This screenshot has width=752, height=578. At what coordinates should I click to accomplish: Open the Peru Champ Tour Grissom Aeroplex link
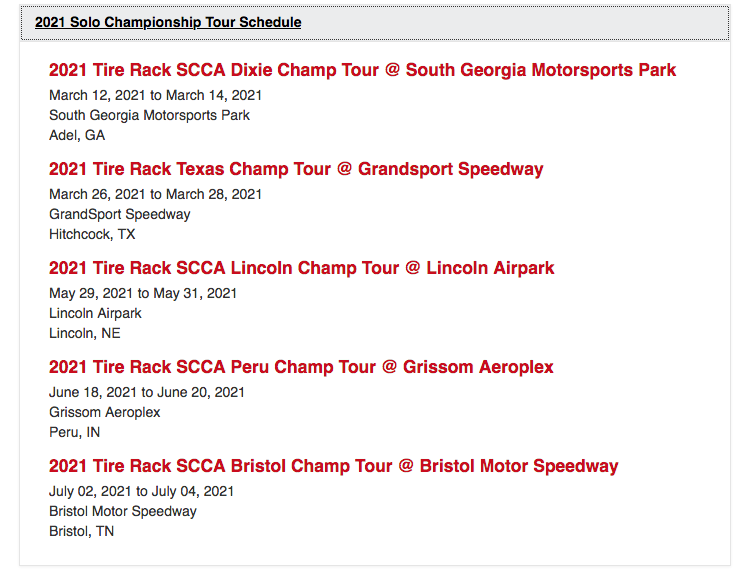point(301,367)
